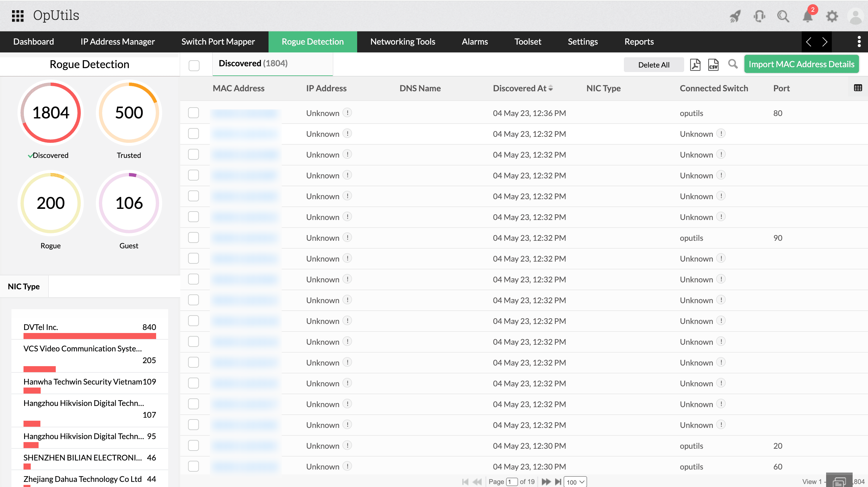Click the column view grid icon

[x=858, y=88]
